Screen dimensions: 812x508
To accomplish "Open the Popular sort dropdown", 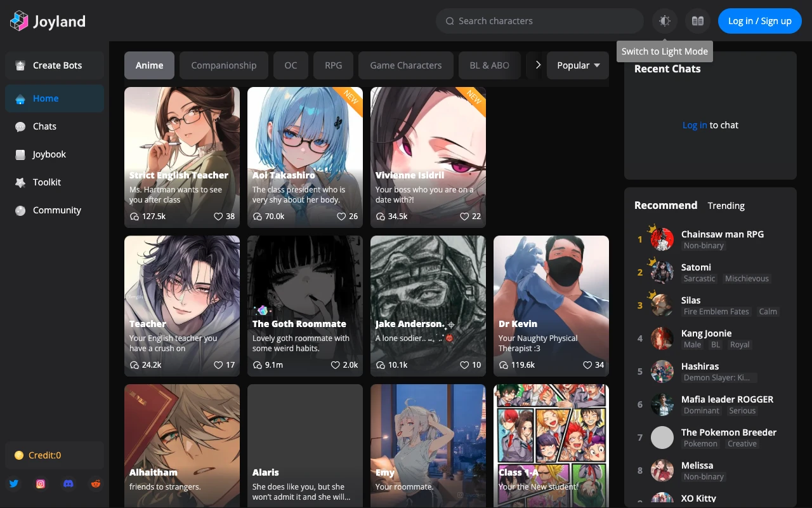I will click(577, 65).
